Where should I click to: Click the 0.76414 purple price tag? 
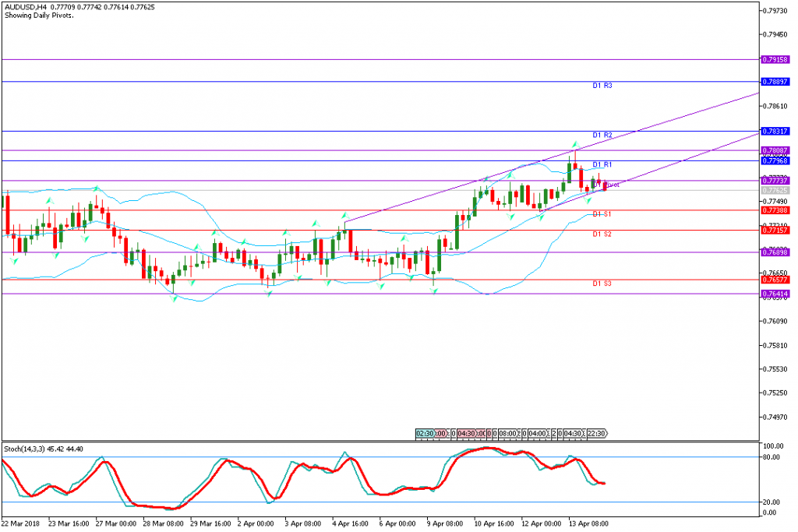(777, 294)
